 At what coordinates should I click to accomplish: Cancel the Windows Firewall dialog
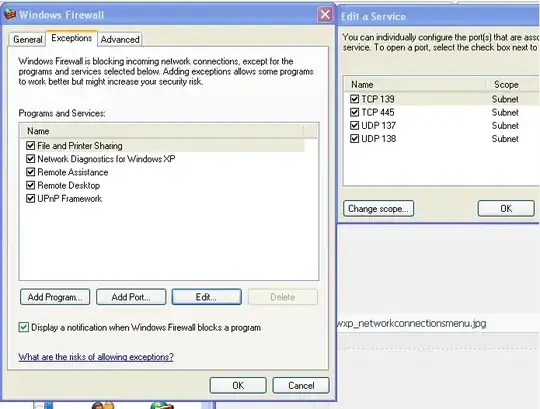pos(301,385)
